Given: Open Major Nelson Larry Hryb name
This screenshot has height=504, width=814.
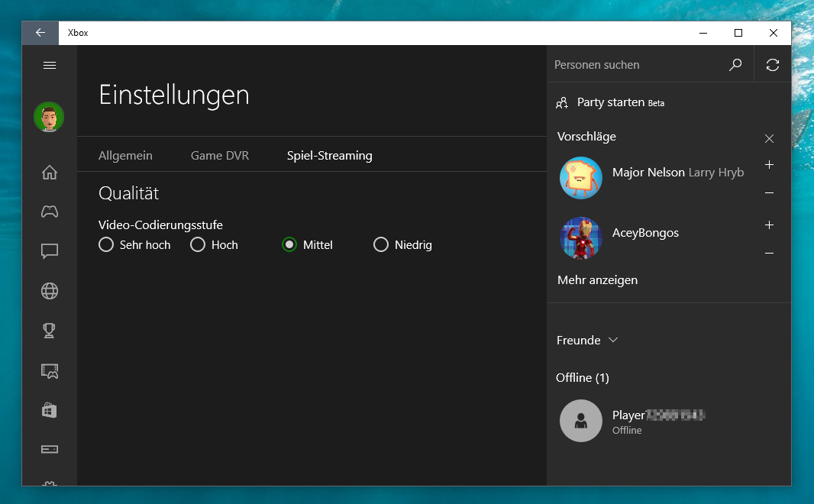Looking at the screenshot, I should point(678,173).
